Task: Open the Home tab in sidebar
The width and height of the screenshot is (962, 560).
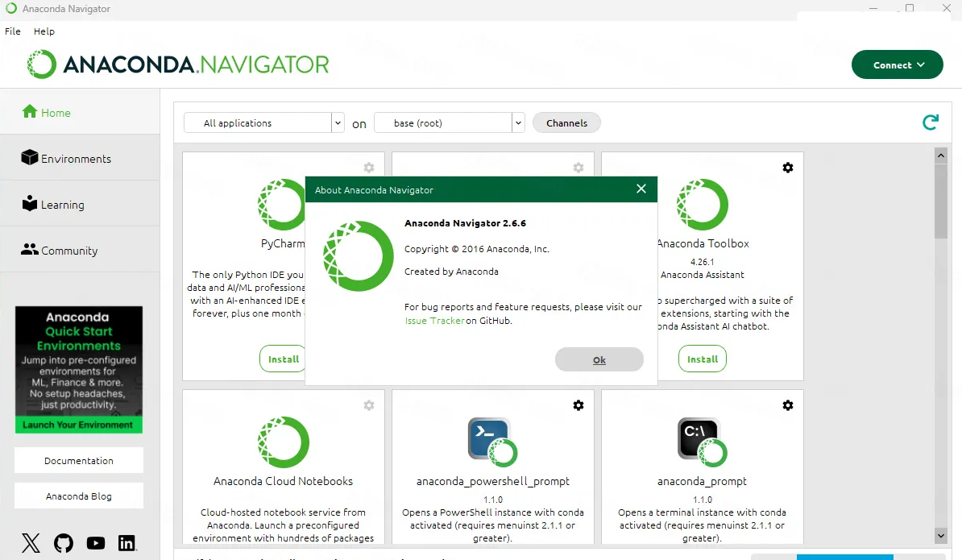Action: pos(80,112)
